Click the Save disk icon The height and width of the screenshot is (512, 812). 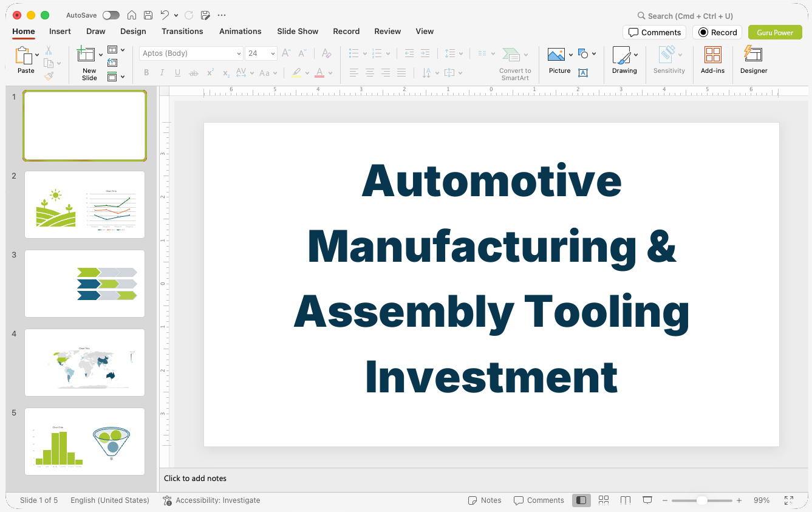pyautogui.click(x=148, y=15)
